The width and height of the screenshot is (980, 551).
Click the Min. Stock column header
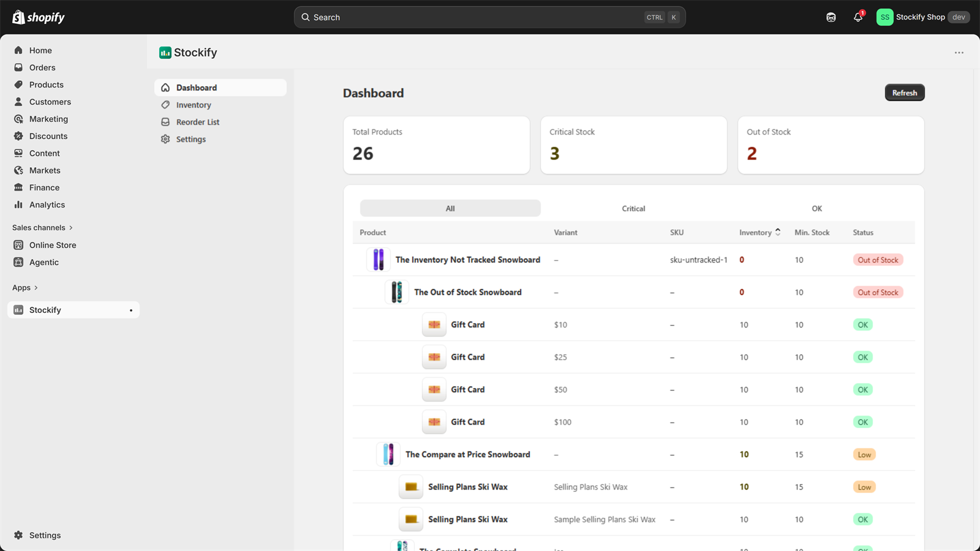point(812,232)
